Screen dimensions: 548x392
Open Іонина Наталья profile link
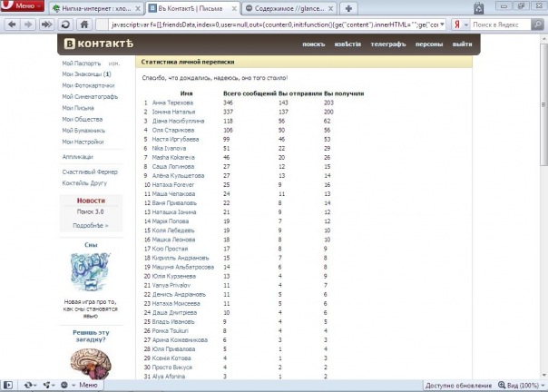pyautogui.click(x=173, y=112)
